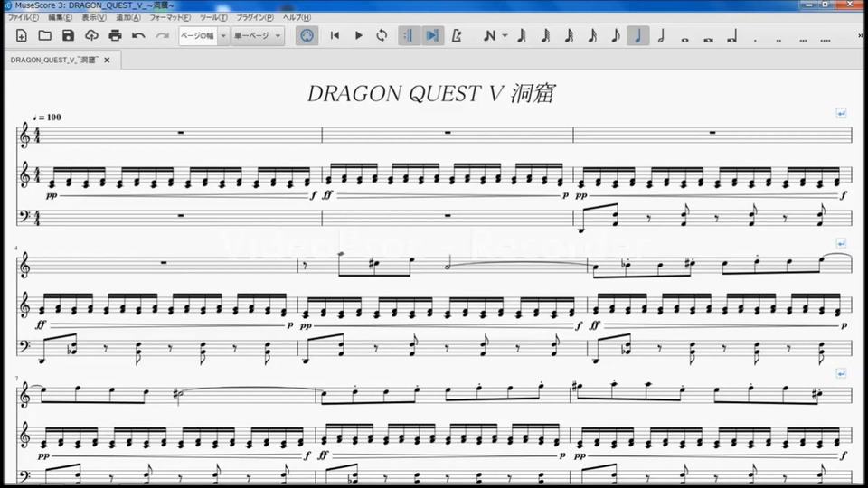Open the zoom level ページの幅 dropdown
The width and height of the screenshot is (868, 488).
[203, 36]
